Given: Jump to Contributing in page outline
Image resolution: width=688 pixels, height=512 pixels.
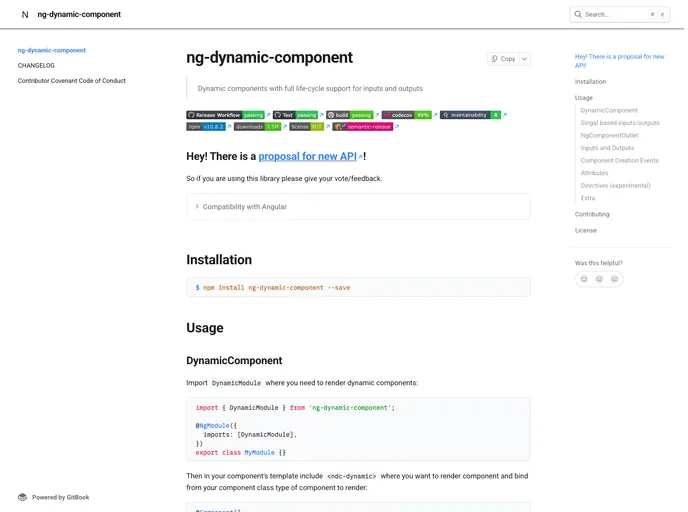Looking at the screenshot, I should pos(592,214).
